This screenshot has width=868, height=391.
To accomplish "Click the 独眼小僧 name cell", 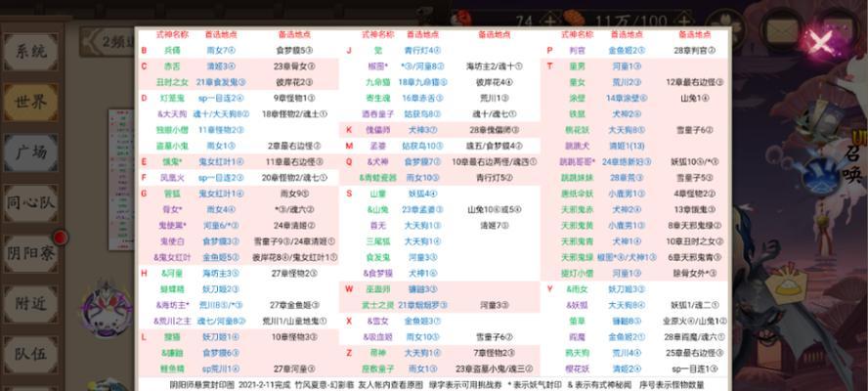I will click(172, 130).
